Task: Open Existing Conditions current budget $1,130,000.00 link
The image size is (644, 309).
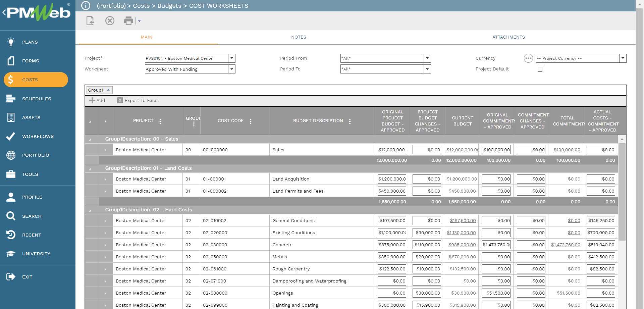Action: tap(461, 233)
